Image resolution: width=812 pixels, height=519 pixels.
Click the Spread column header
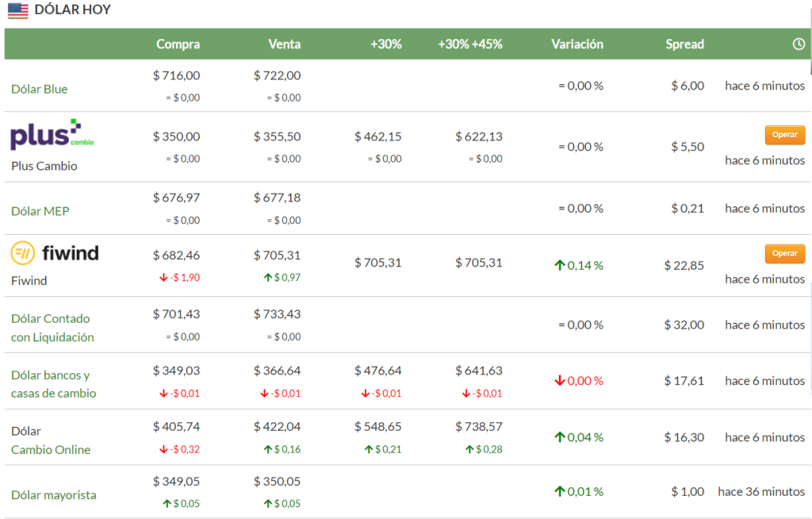point(684,44)
